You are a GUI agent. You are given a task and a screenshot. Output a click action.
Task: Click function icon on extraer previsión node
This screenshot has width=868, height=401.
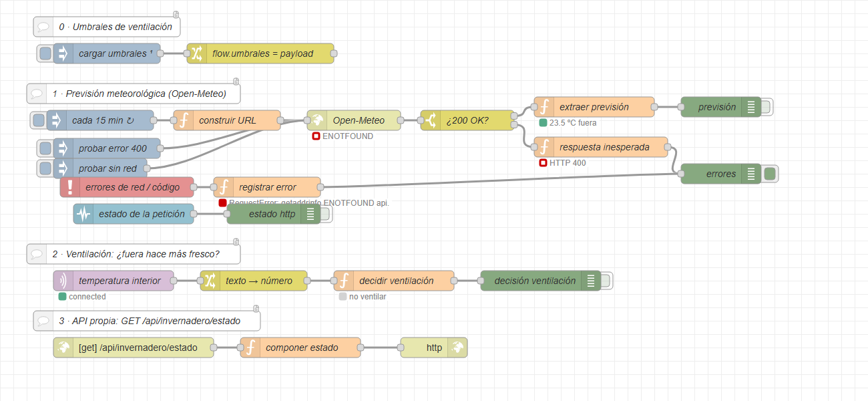[544, 107]
